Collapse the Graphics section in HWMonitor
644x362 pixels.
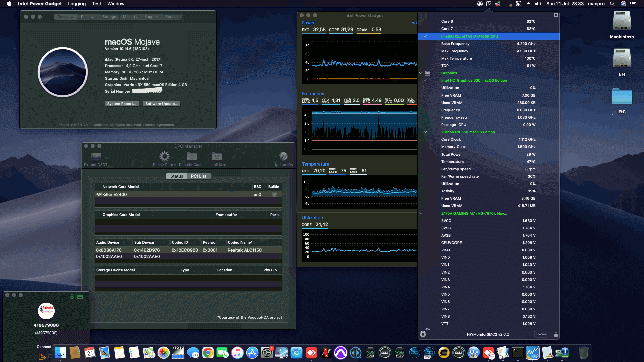(x=421, y=73)
